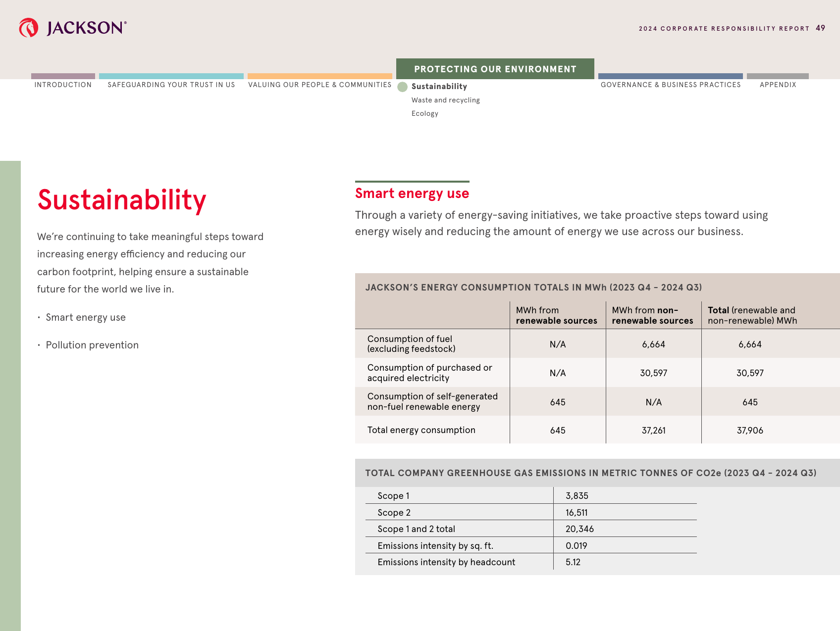The height and width of the screenshot is (631, 840).
Task: Click the 37,906 total energy value
Action: click(x=750, y=431)
